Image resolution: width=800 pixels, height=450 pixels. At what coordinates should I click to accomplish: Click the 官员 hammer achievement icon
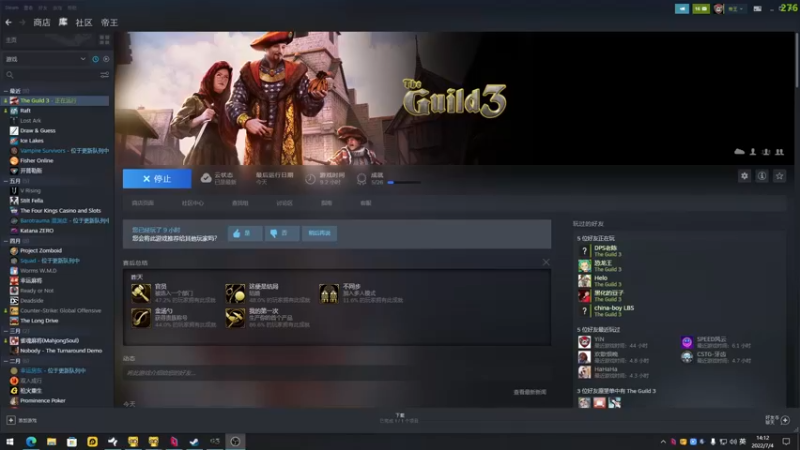[x=141, y=293]
